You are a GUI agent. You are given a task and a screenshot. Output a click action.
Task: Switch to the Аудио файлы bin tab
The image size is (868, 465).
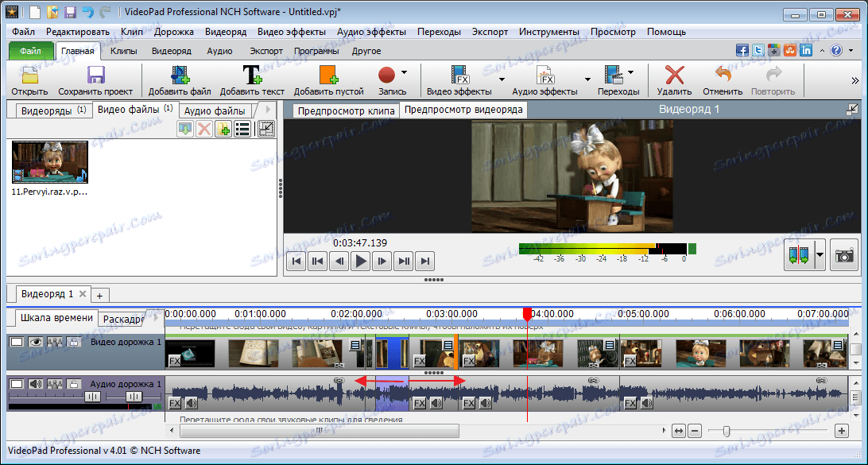coord(215,110)
